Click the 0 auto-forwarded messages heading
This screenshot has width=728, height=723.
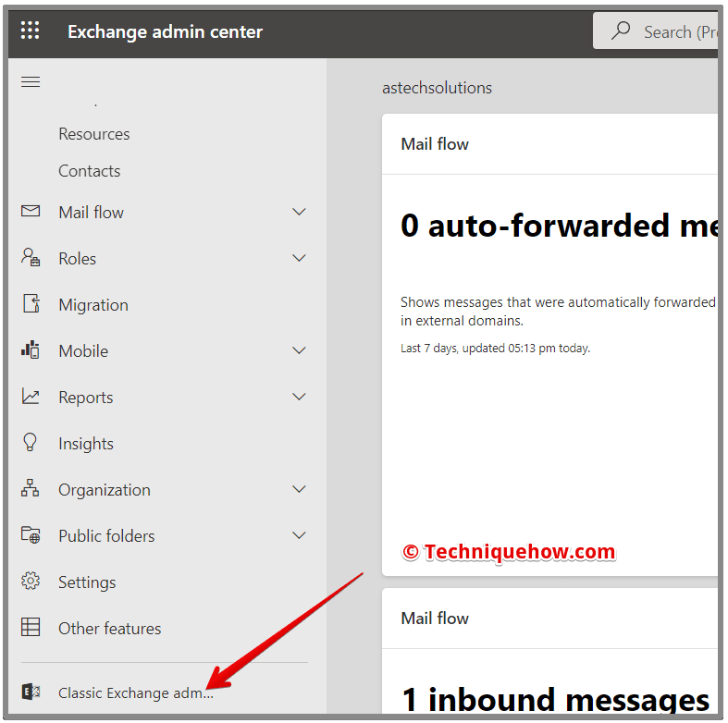(559, 226)
